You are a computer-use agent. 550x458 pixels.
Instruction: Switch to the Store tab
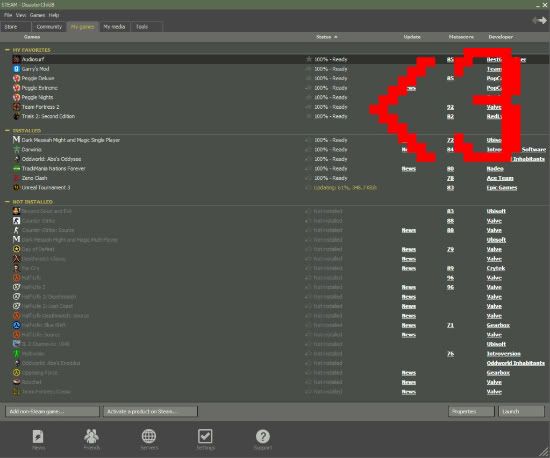click(16, 27)
